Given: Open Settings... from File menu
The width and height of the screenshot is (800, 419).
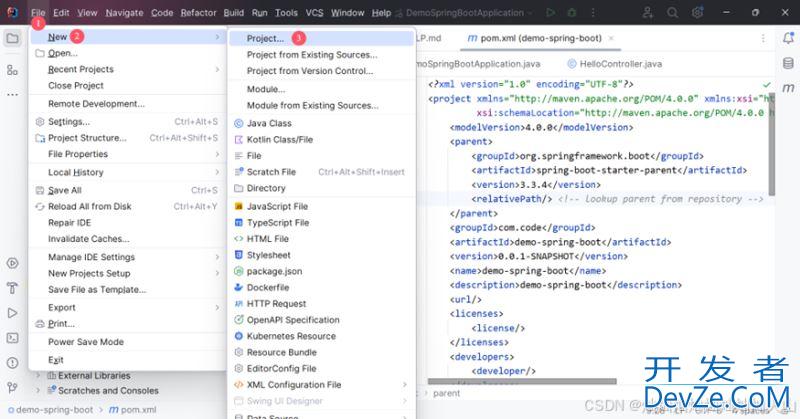Looking at the screenshot, I should tap(128, 122).
